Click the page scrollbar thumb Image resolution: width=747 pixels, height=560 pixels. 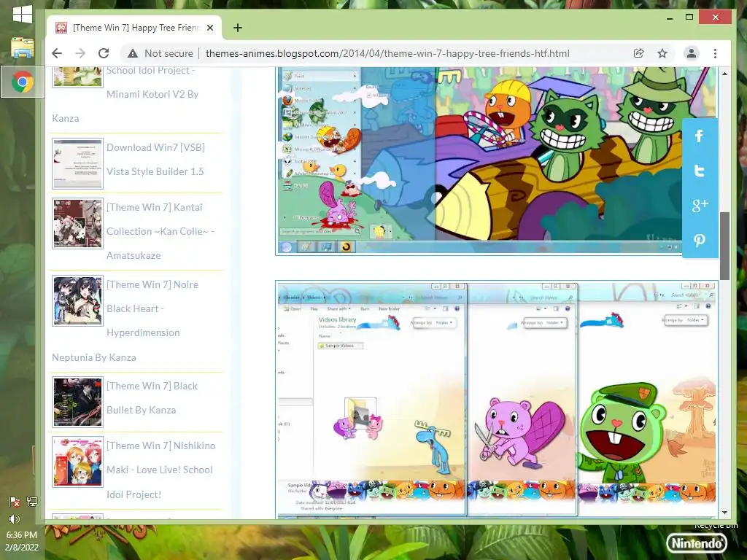pyautogui.click(x=724, y=246)
